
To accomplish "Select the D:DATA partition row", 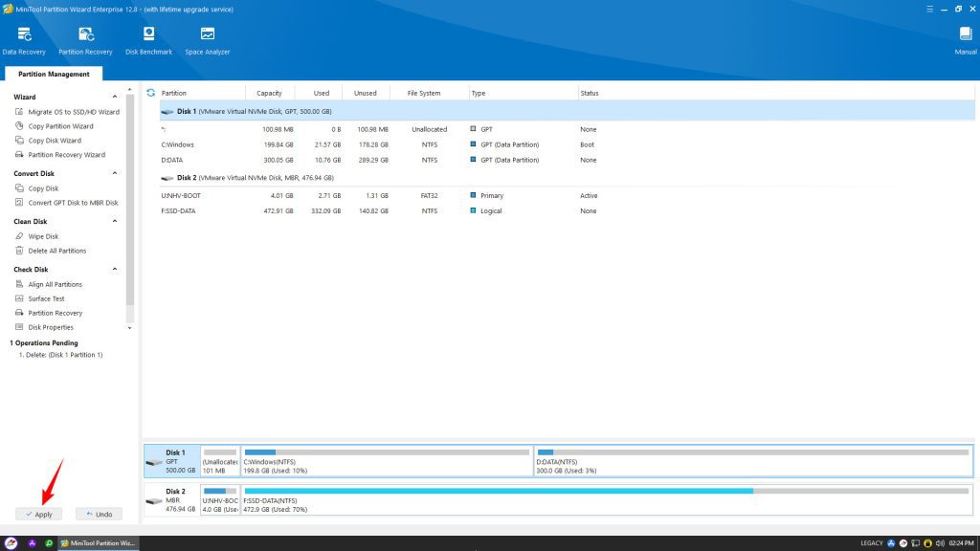I will point(567,160).
